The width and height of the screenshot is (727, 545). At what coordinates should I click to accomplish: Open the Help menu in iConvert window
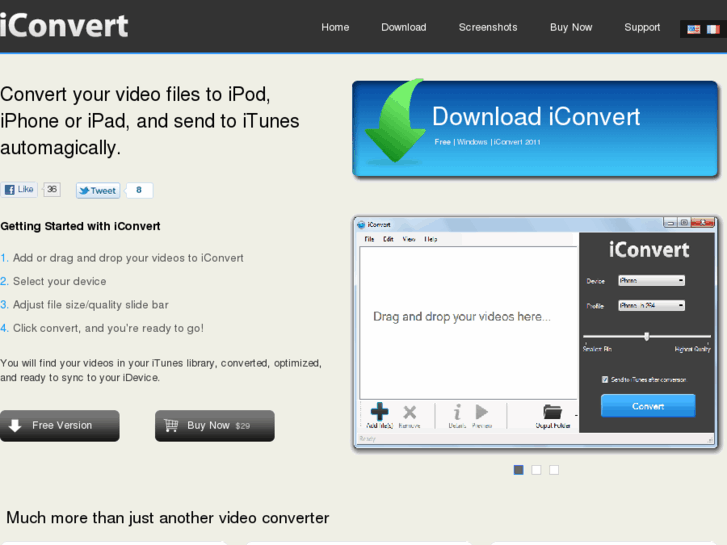coord(431,239)
